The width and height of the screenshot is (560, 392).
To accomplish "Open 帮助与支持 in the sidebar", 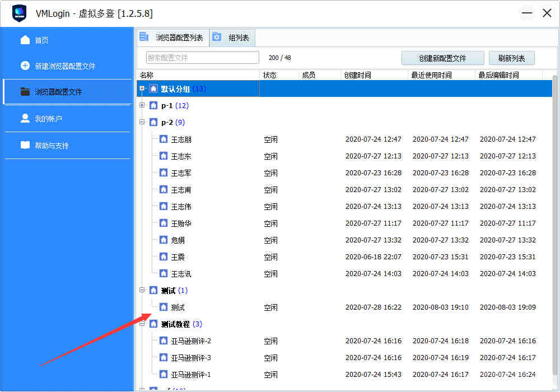I will (52, 146).
